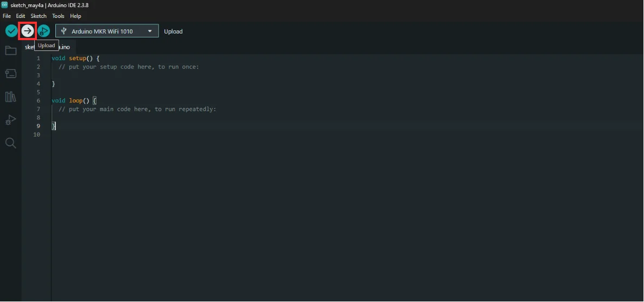Expand the Arduino MKR WiFi 1010 board dropdown

point(107,31)
